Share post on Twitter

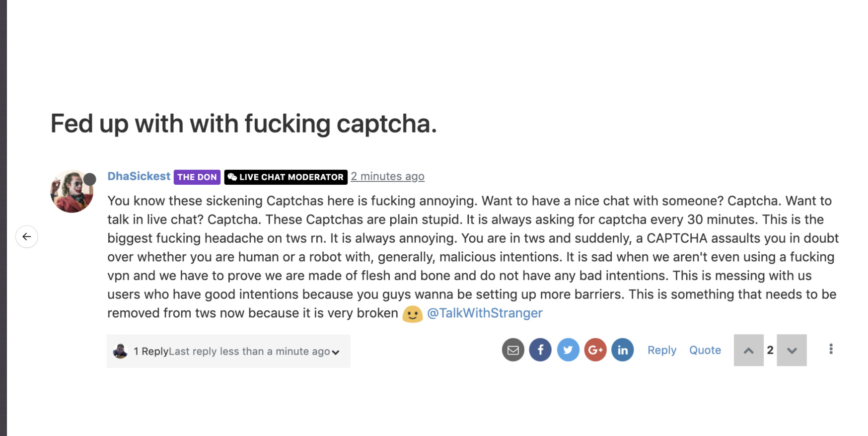(x=568, y=350)
